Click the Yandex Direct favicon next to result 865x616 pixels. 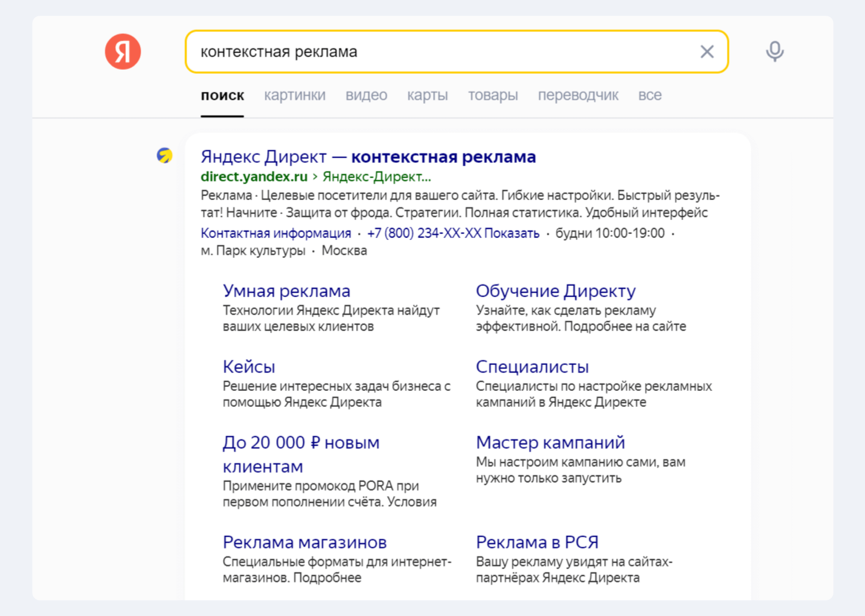(x=164, y=156)
